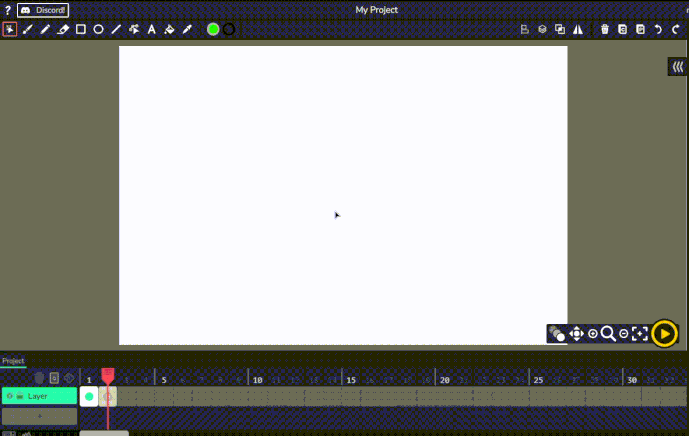Click the flip mirror icon
689x436 pixels.
pyautogui.click(x=578, y=29)
